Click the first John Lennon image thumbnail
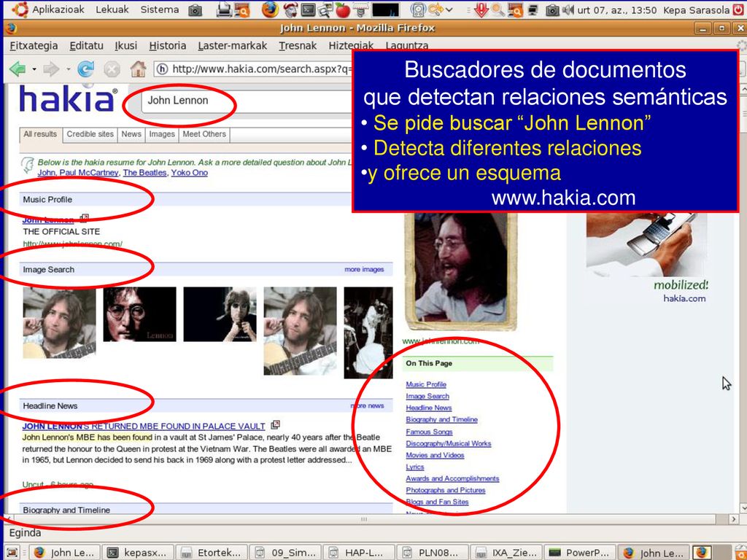This screenshot has width=747, height=560. (59, 322)
